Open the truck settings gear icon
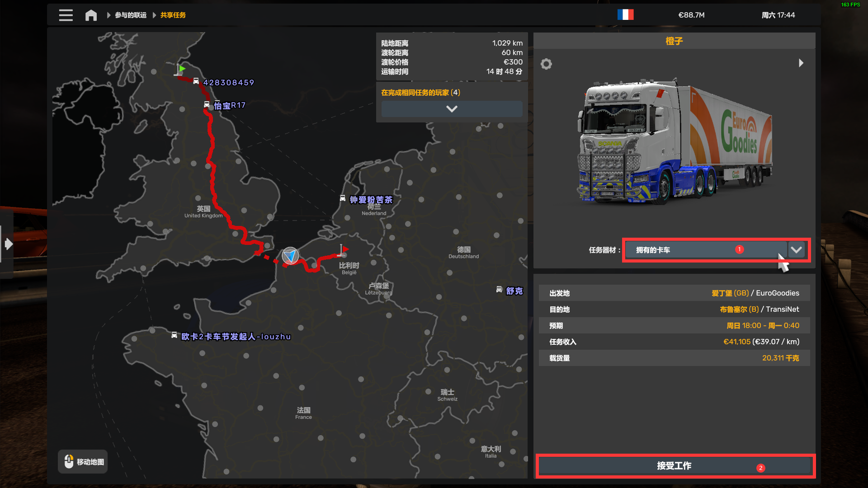Screen dimensions: 868x488 coord(546,64)
